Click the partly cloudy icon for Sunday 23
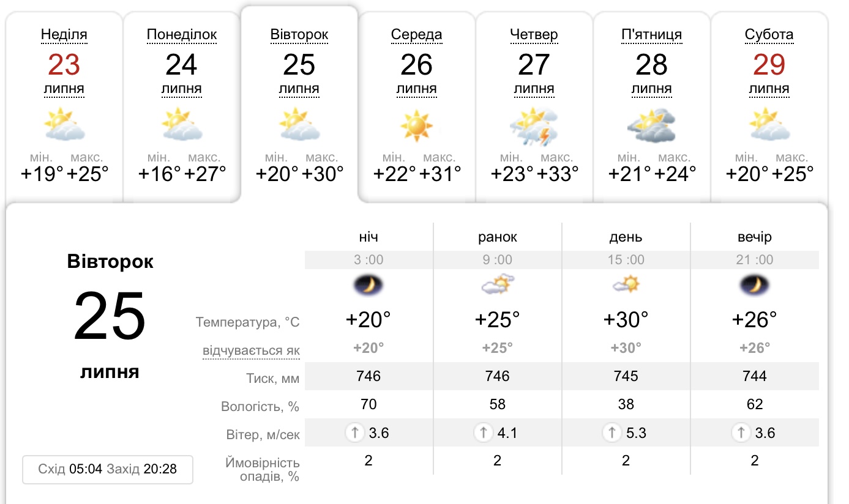This screenshot has height=504, width=849. 64,125
